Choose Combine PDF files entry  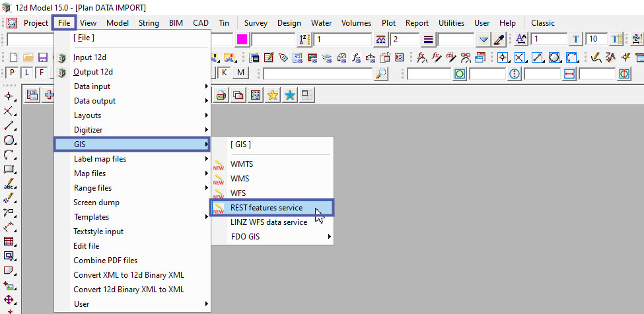click(132, 261)
